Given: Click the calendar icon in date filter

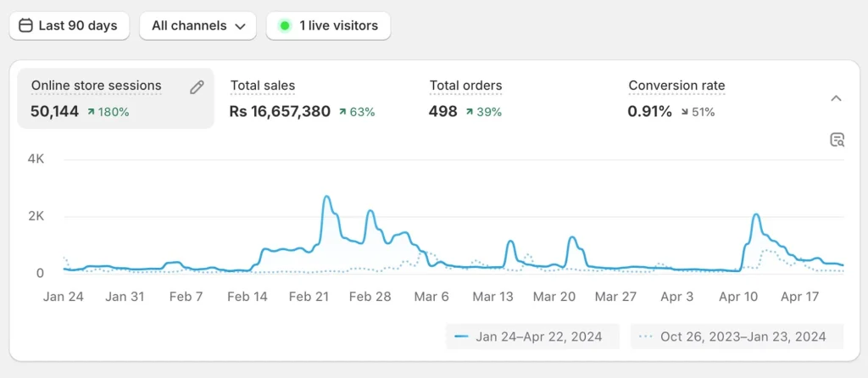Looking at the screenshot, I should tap(25, 25).
